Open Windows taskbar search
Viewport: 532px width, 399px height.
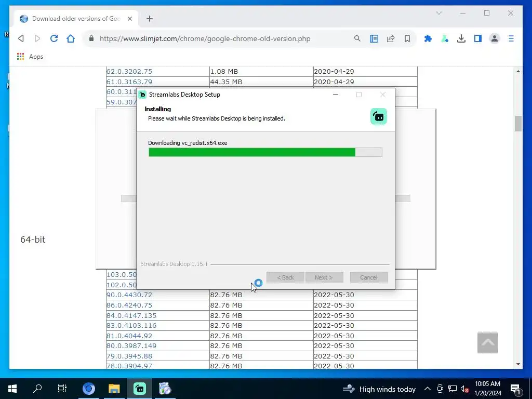[37, 389]
